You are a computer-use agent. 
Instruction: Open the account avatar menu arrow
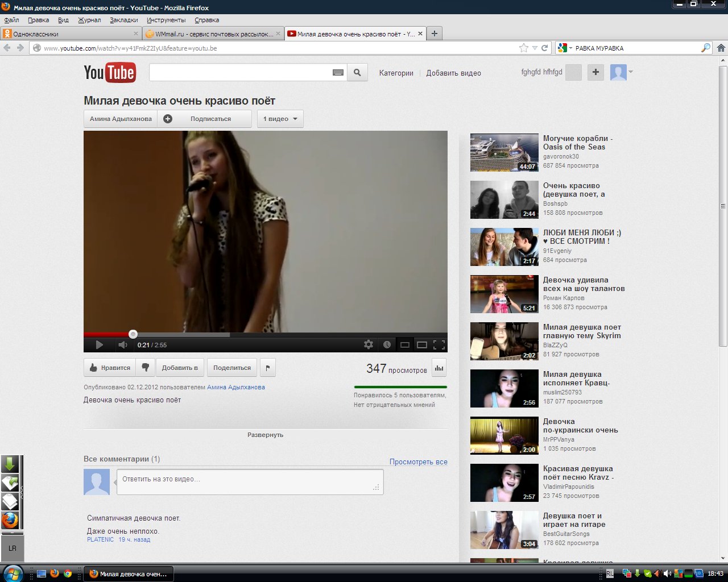[x=630, y=72]
